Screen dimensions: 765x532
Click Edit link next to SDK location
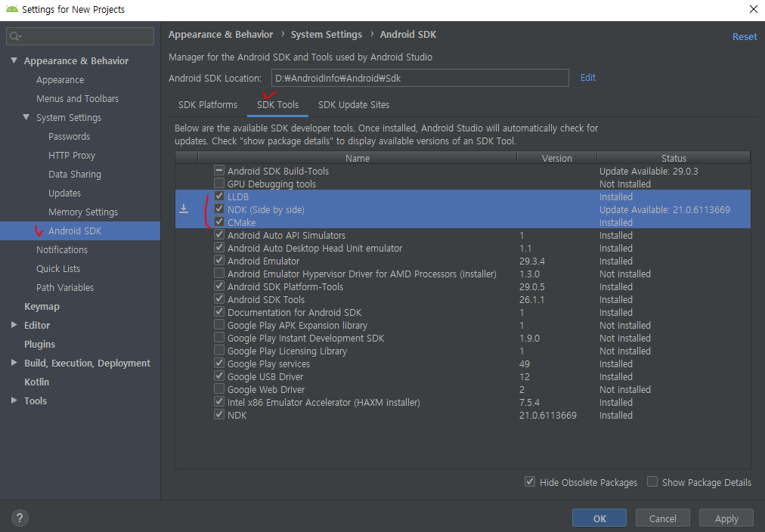pyautogui.click(x=588, y=78)
